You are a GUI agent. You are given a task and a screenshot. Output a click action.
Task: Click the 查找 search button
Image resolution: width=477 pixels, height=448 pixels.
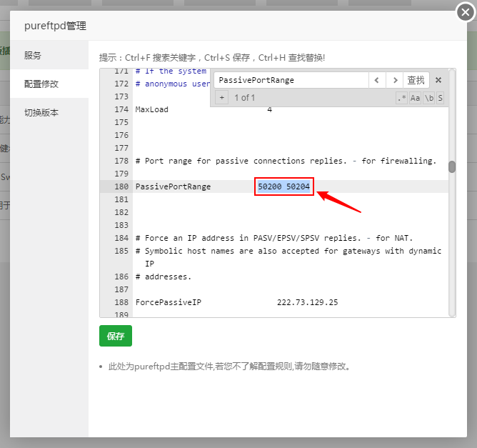click(416, 80)
